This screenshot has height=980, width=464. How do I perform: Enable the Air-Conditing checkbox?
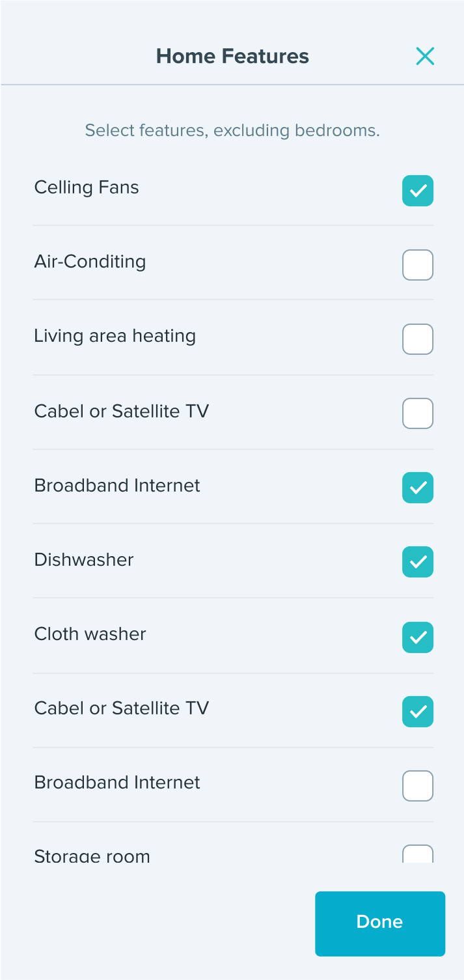(x=417, y=265)
